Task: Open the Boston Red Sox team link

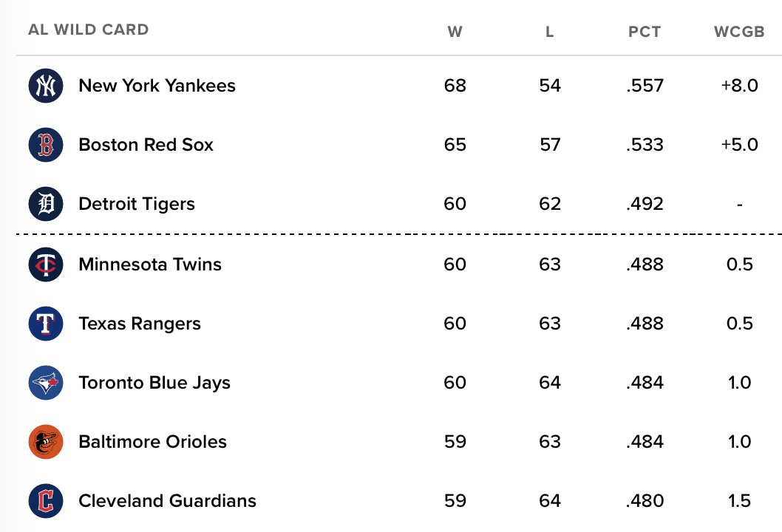Action: pyautogui.click(x=146, y=145)
